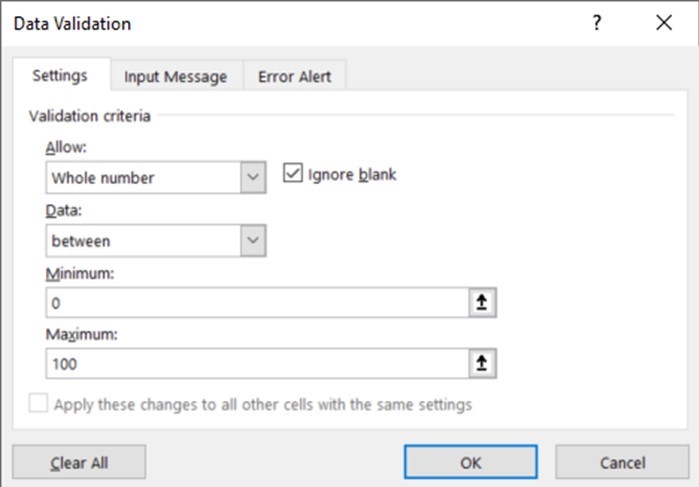Viewport: 699px width, 487px height.
Task: Click the Help question mark icon
Action: (x=597, y=23)
